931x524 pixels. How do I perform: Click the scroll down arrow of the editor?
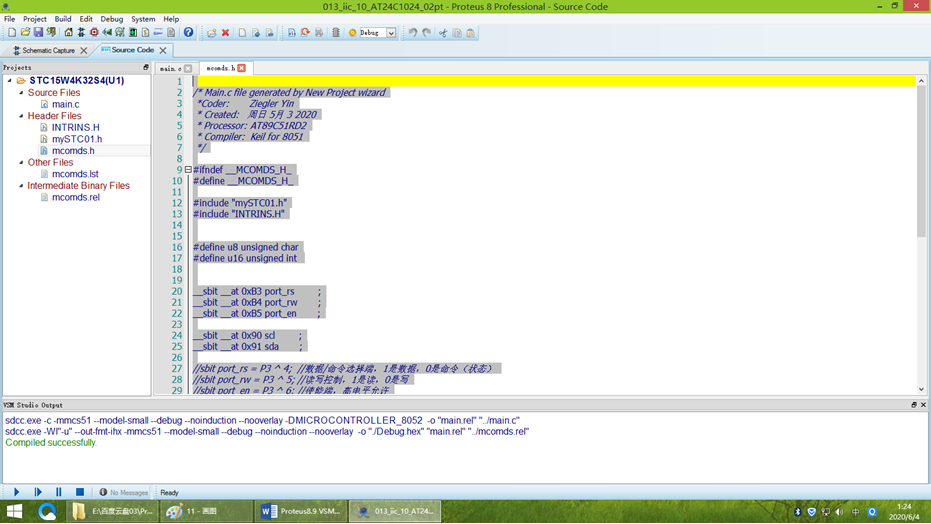tap(921, 390)
